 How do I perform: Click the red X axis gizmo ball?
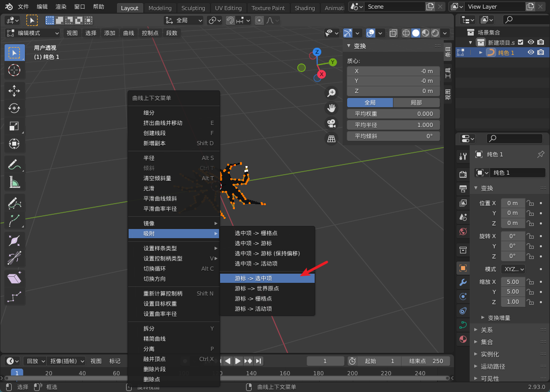click(x=321, y=74)
